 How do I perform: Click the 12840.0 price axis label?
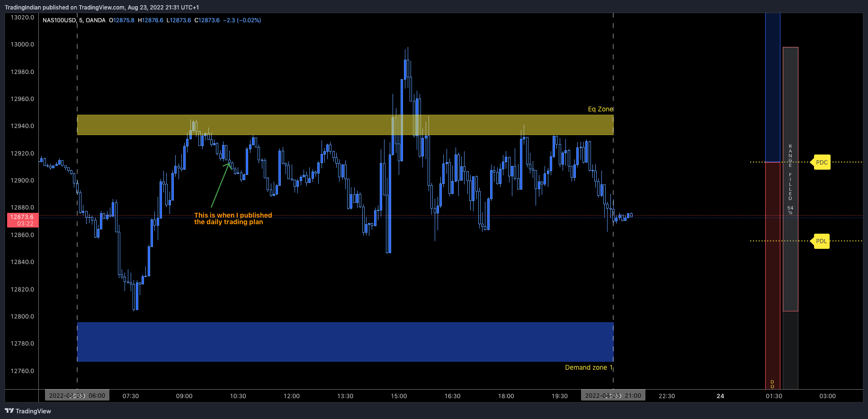click(x=22, y=262)
